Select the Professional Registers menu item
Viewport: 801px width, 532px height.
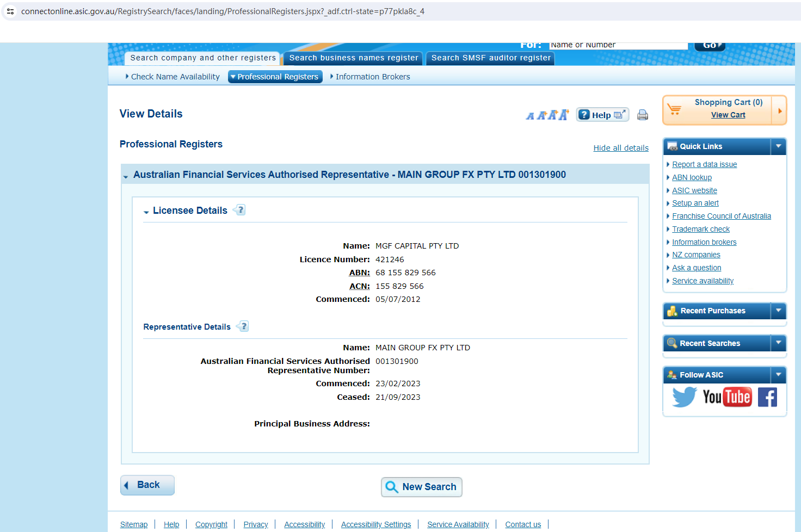275,77
